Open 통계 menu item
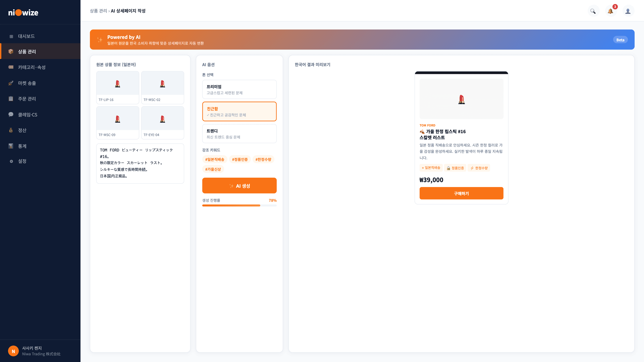 point(40,146)
